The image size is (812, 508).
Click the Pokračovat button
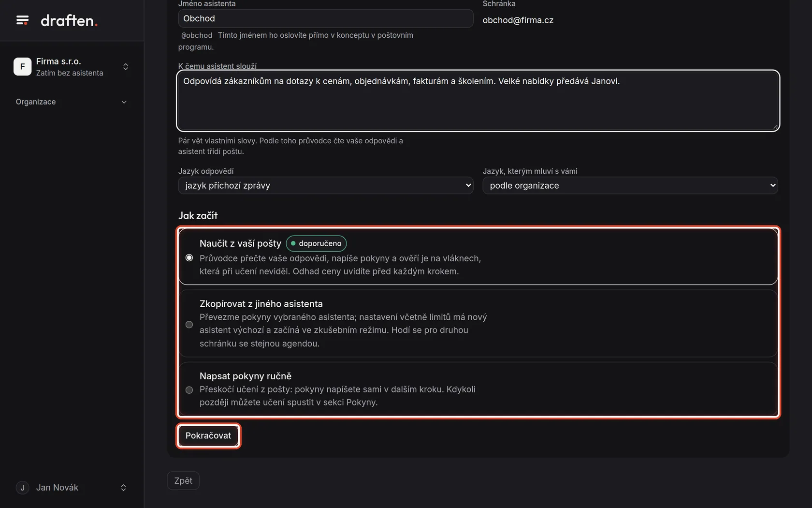coord(208,436)
